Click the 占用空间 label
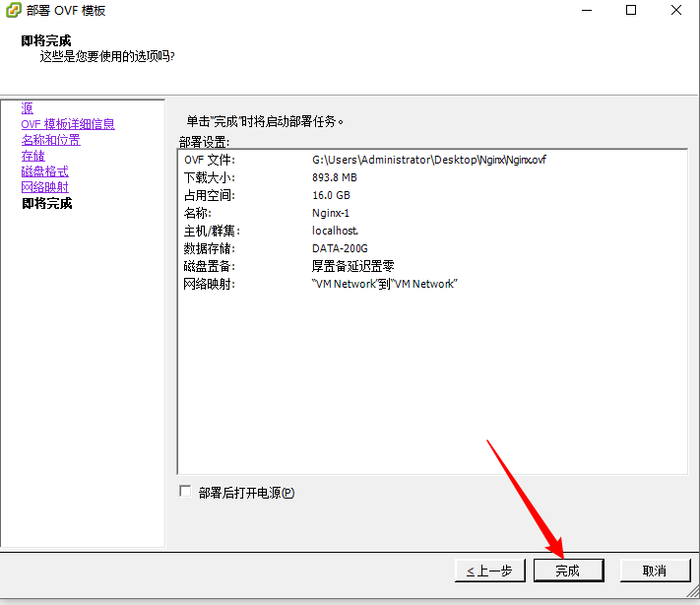The height and width of the screenshot is (605, 700). coord(210,195)
